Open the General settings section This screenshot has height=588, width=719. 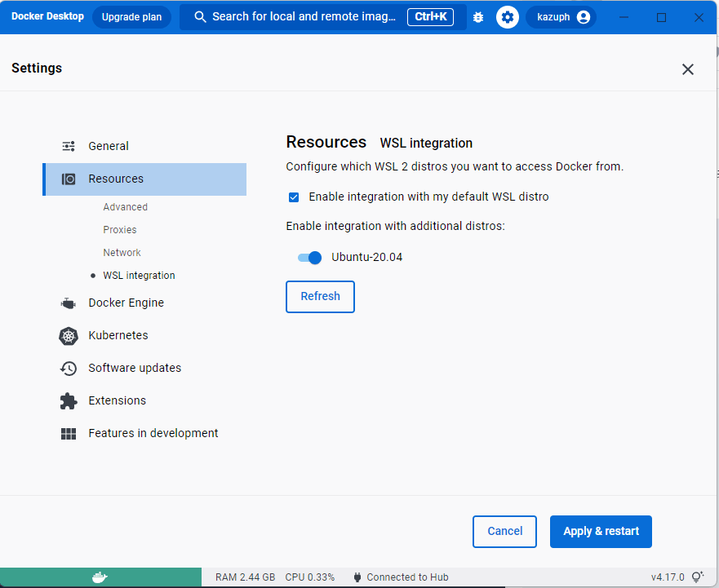pyautogui.click(x=144, y=146)
